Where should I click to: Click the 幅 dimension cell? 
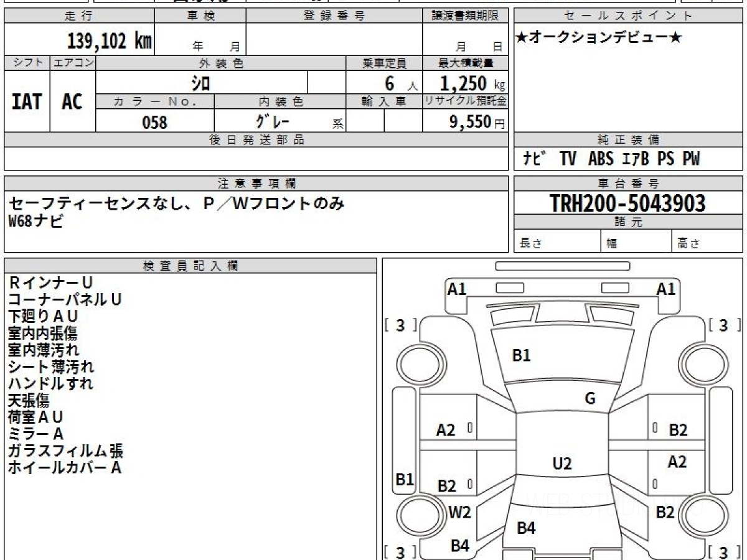click(636, 241)
